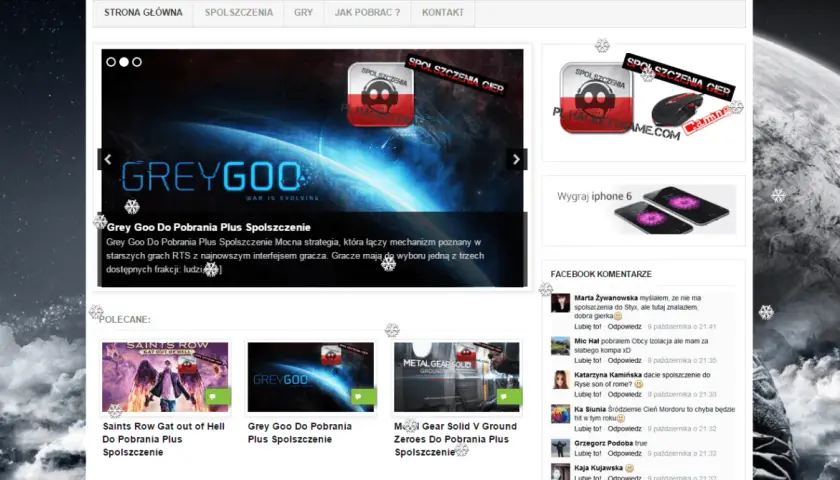Open Kaja Kujawska's profile name
Viewport: 840px width, 480px height.
(598, 468)
